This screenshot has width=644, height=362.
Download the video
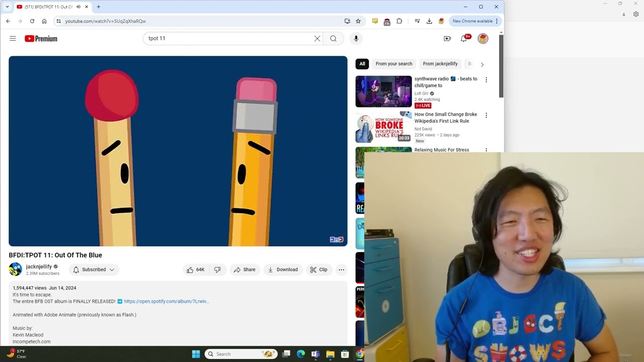tap(283, 269)
